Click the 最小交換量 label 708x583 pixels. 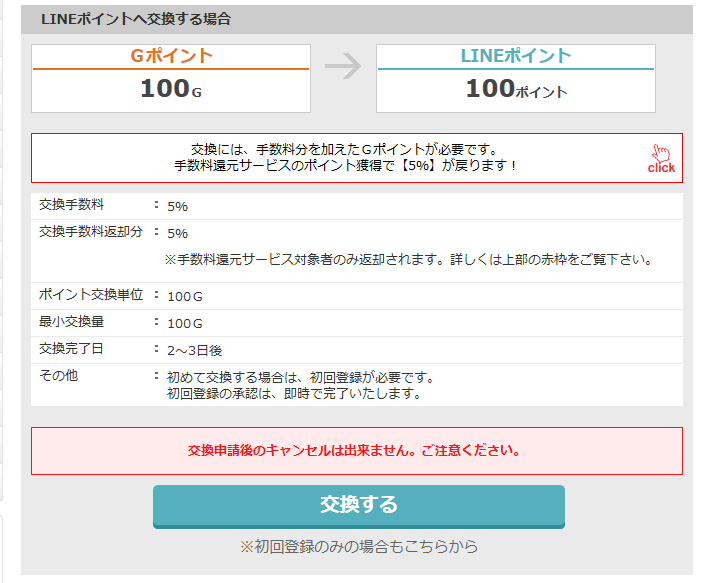pos(71,322)
